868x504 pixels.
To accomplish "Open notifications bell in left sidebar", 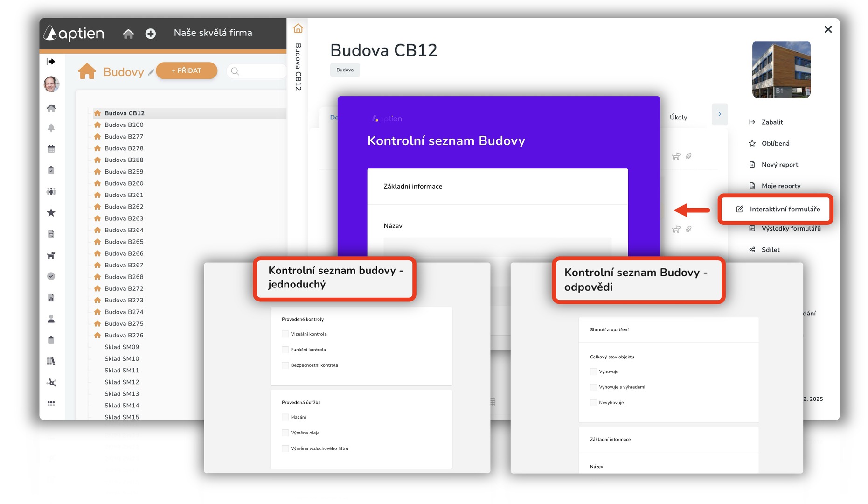I will (51, 127).
